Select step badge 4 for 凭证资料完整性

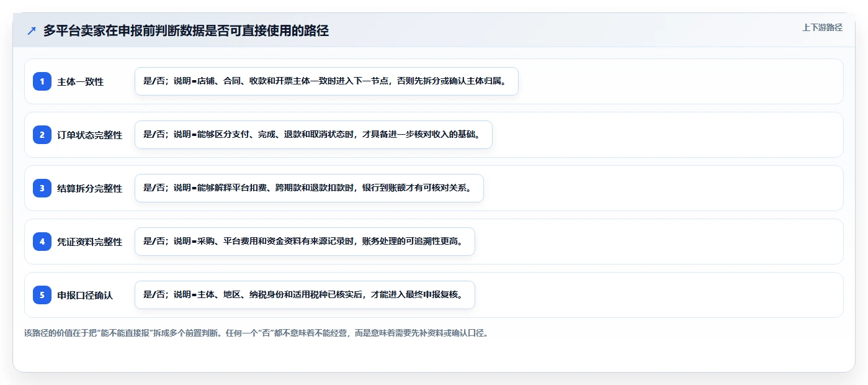[42, 242]
